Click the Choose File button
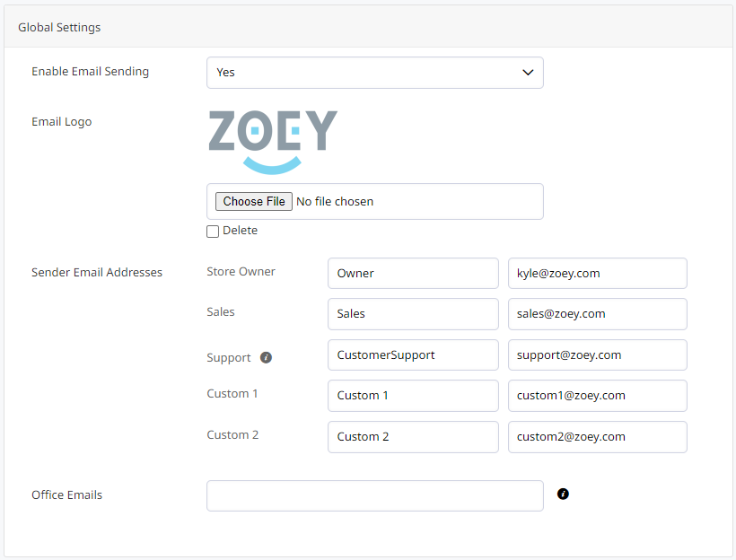 (253, 201)
